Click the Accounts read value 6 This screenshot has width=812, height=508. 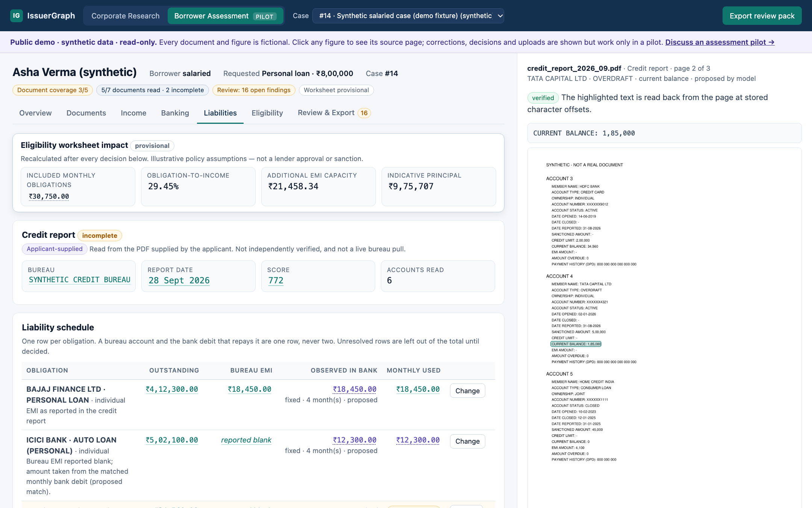click(389, 280)
